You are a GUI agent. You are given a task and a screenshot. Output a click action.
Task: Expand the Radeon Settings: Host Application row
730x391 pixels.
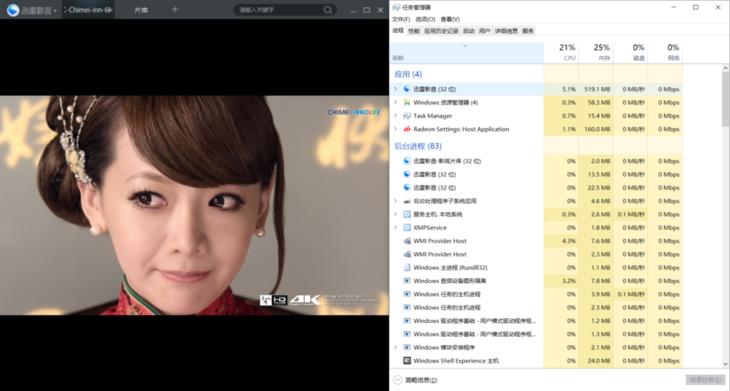pos(396,129)
